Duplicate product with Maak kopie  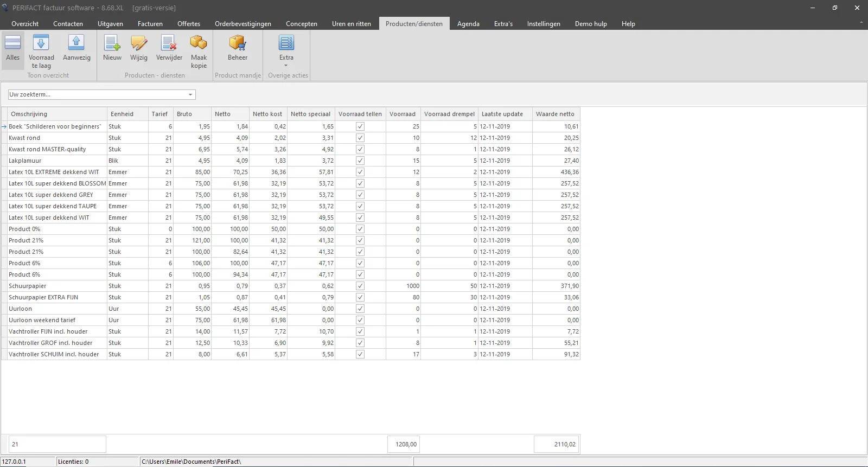199,52
